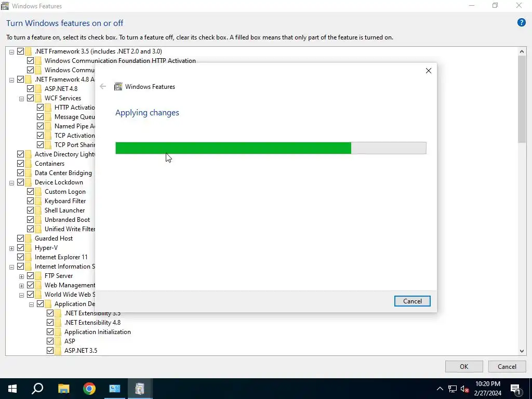Click folder icon next to Internet Explorer 11
The height and width of the screenshot is (399, 532).
[28, 257]
